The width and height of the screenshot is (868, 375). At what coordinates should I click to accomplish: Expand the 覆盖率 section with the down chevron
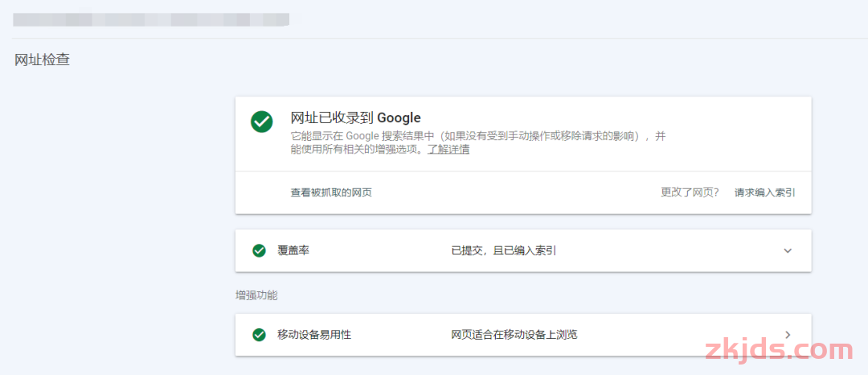click(x=788, y=251)
